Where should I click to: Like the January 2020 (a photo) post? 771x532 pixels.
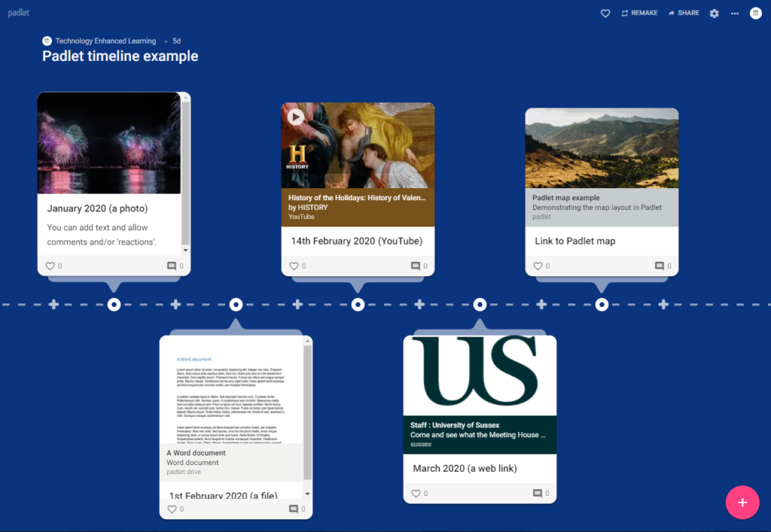(x=50, y=266)
